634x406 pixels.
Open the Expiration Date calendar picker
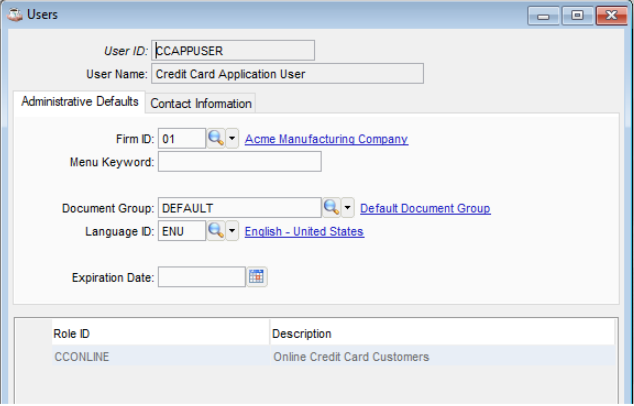point(257,277)
